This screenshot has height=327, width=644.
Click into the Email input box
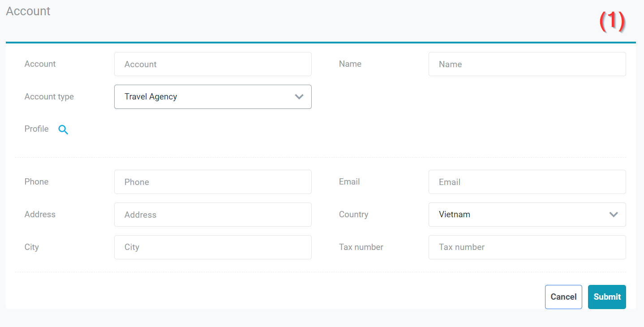(527, 182)
